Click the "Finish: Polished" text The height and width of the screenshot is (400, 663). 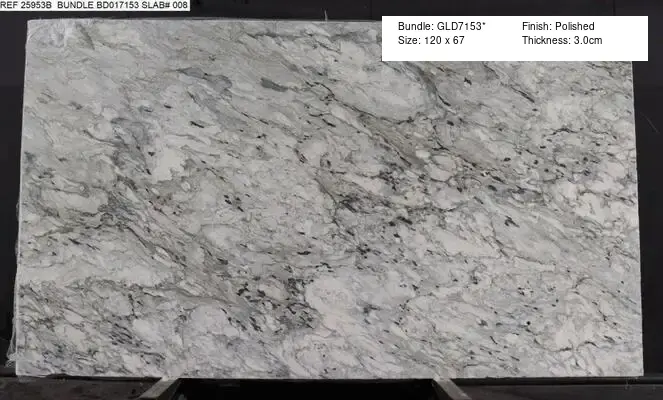pyautogui.click(x=558, y=26)
